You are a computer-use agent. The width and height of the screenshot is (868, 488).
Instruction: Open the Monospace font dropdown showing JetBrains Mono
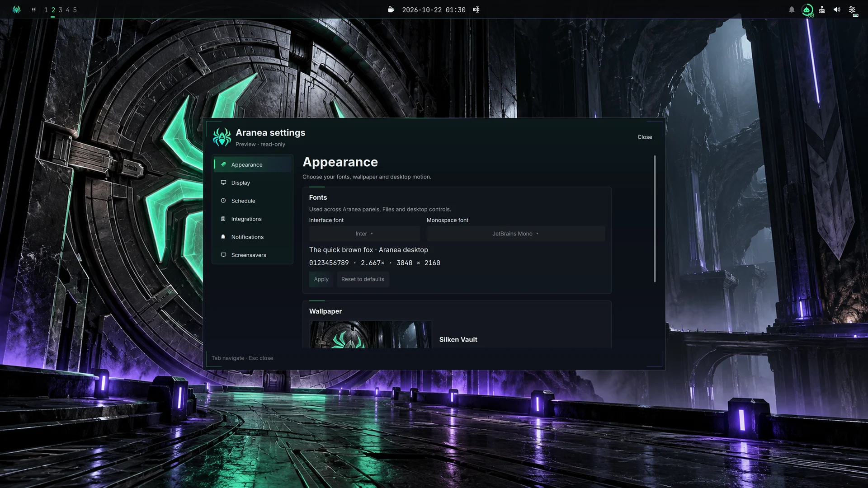[x=515, y=234]
